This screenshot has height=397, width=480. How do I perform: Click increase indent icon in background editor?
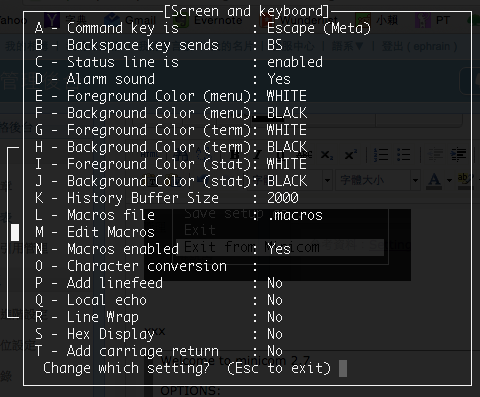click(458, 155)
